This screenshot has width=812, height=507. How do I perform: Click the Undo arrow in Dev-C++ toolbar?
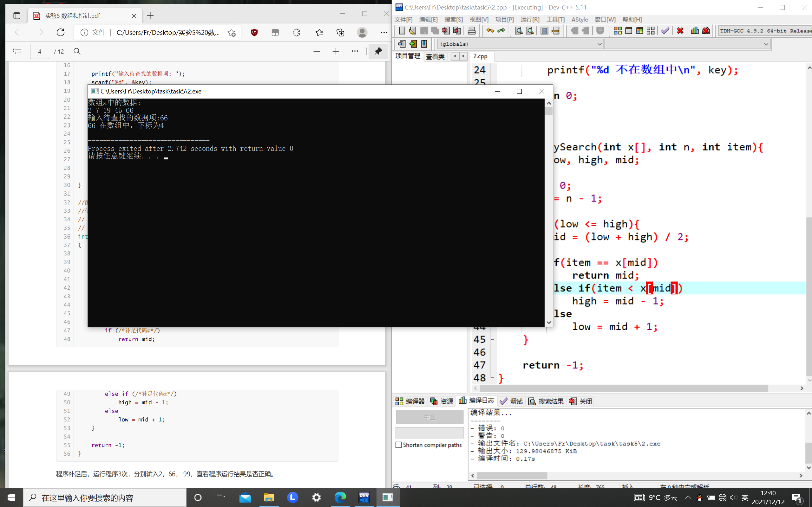point(490,31)
